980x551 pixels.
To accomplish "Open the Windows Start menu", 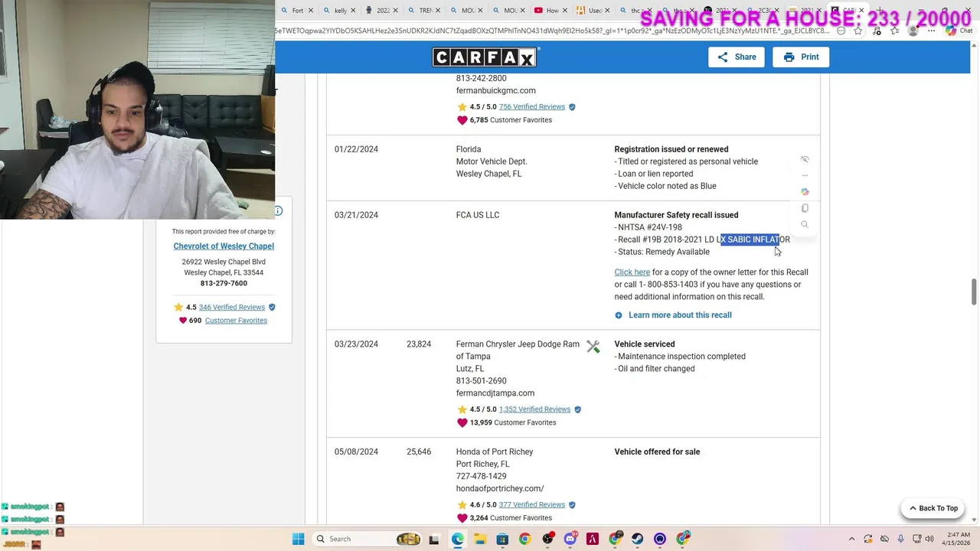I will tap(298, 539).
